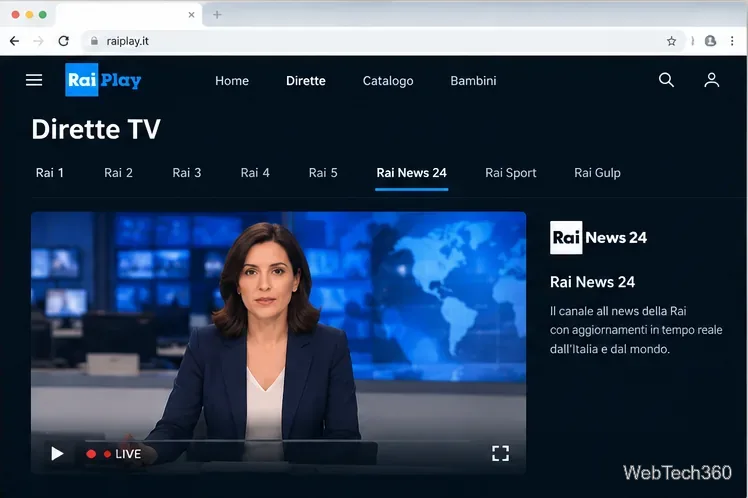Click the lock icon in address bar

tap(94, 41)
